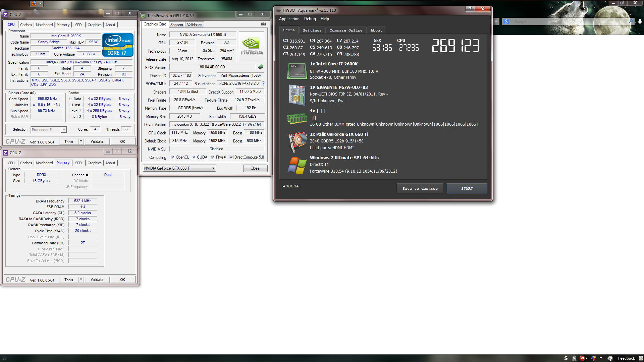Click the GPU-Z BIOS save chip icon
This screenshot has height=362, width=644.
pyautogui.click(x=261, y=67)
